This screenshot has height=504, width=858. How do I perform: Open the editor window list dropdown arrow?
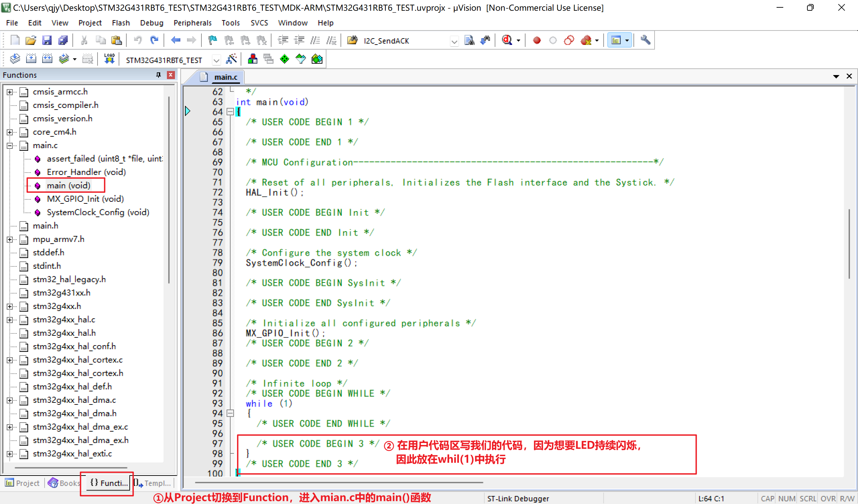[836, 76]
